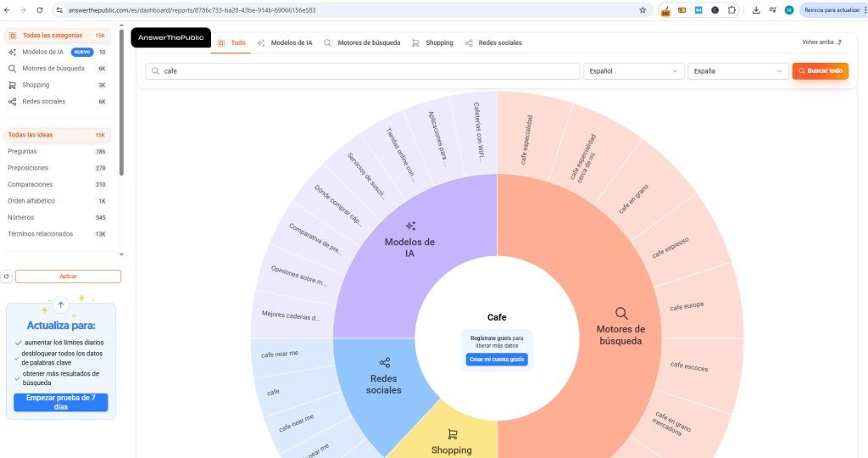Click the Modelos de IA sparkle icon in sidebar
Image resolution: width=868 pixels, height=458 pixels.
pos(12,52)
